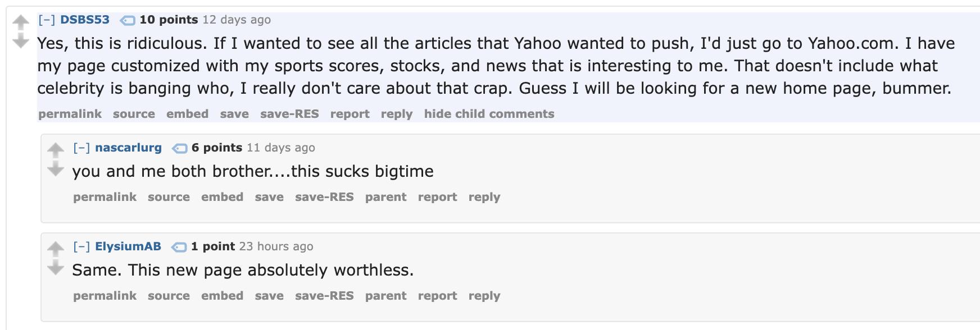Image resolution: width=980 pixels, height=330 pixels.
Task: Click the envelope icon beside DSBS53's points
Action: click(x=128, y=20)
